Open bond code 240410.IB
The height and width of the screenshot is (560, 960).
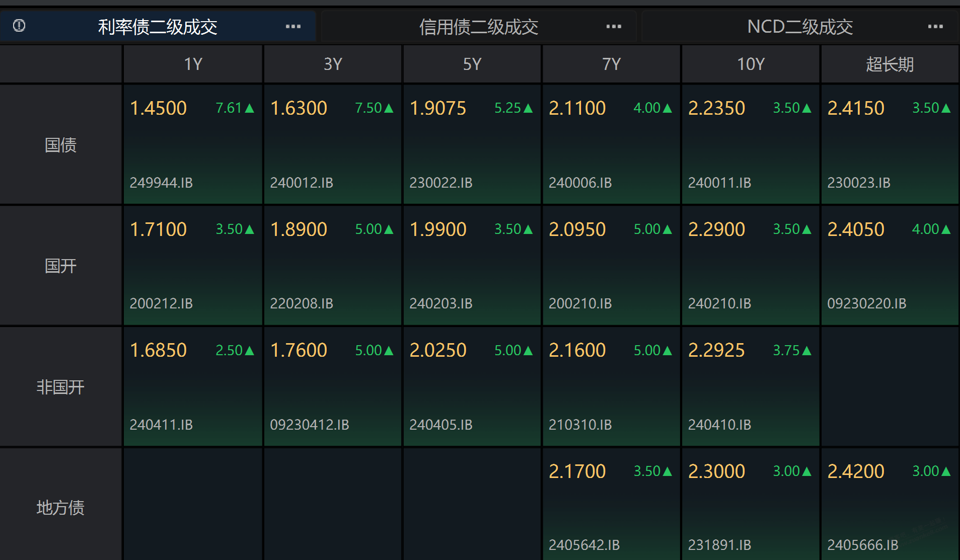click(720, 425)
